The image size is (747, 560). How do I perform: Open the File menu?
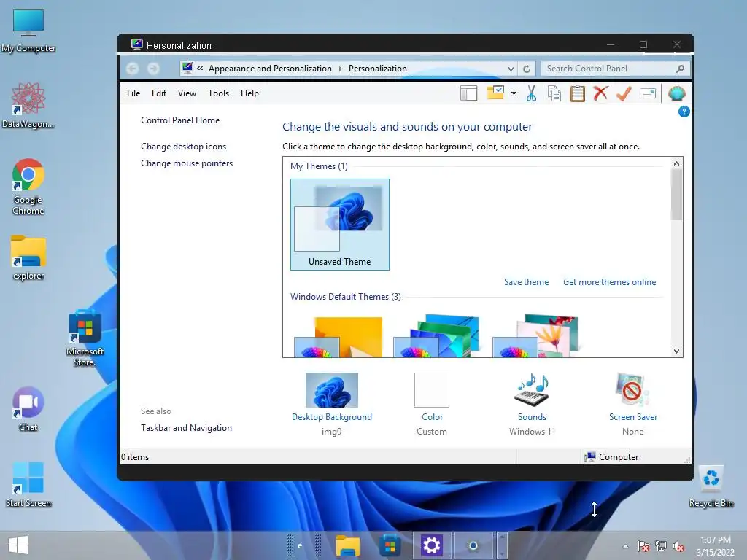point(133,93)
